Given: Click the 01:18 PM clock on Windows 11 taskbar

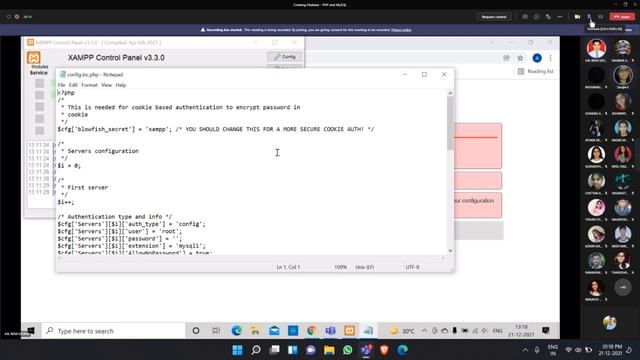Looking at the screenshot, I should pos(612,350).
